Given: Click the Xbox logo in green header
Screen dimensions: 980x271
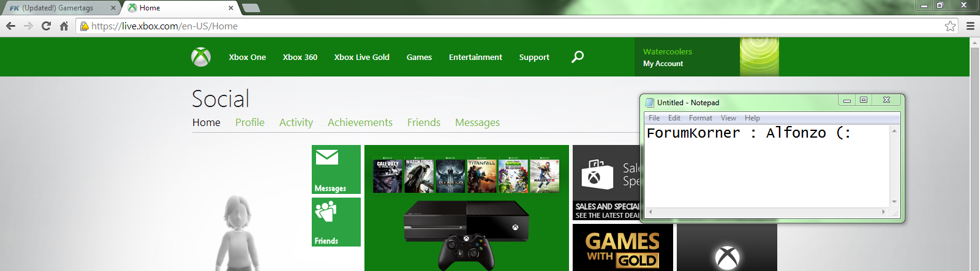Looking at the screenshot, I should click(201, 57).
